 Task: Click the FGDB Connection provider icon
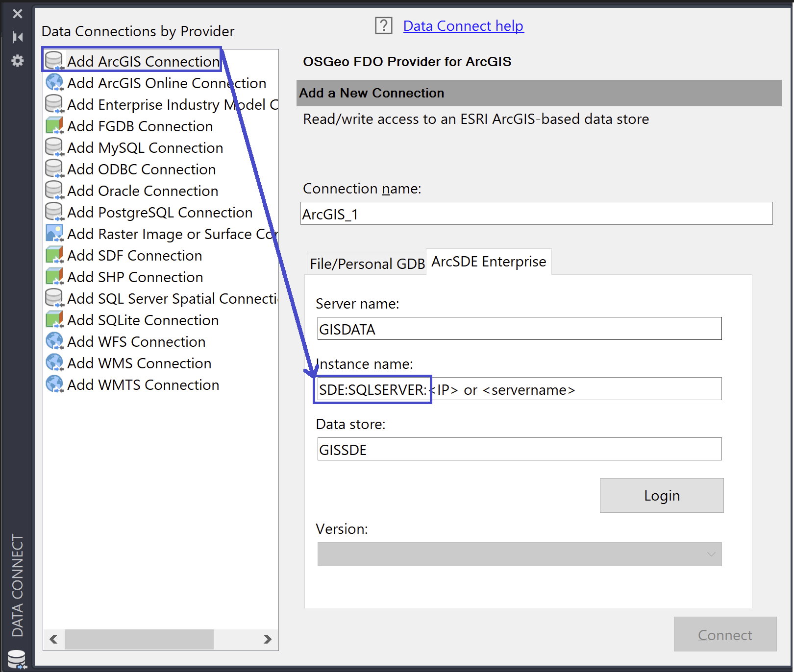click(x=54, y=126)
